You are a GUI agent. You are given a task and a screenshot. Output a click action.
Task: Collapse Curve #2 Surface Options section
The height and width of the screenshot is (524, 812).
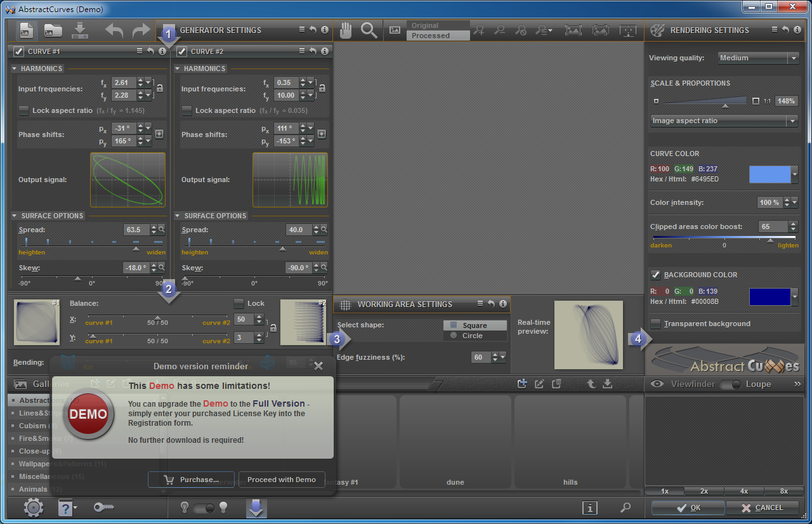(178, 216)
